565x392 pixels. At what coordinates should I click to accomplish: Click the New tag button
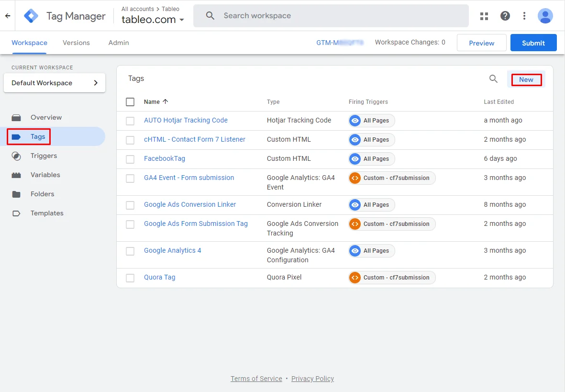pos(526,80)
